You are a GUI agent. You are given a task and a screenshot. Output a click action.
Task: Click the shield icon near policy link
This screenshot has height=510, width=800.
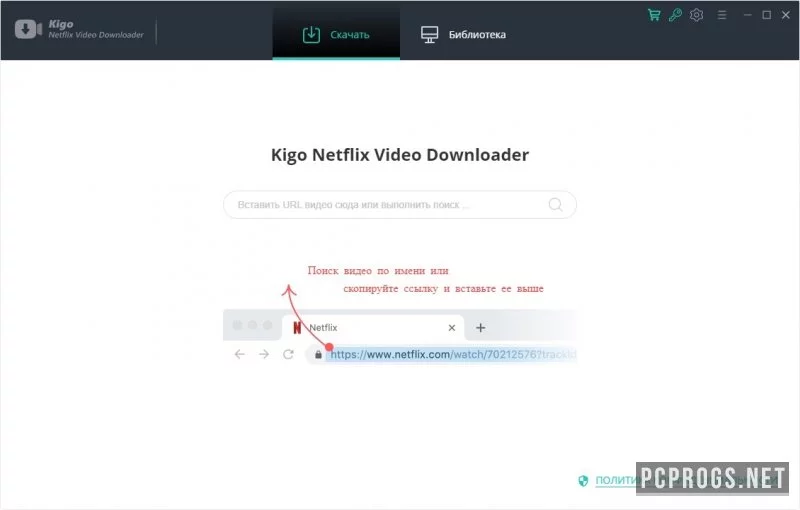(x=583, y=480)
